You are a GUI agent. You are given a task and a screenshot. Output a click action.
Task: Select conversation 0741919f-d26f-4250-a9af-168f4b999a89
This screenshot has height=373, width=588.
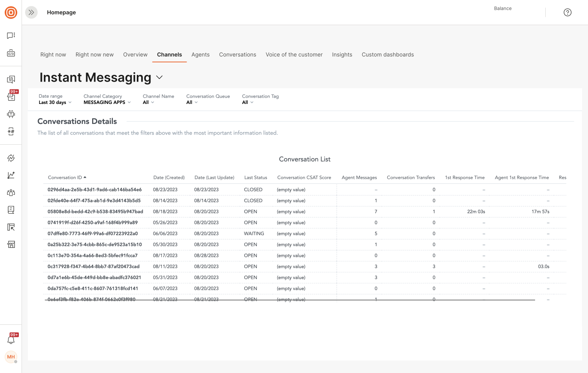(93, 222)
